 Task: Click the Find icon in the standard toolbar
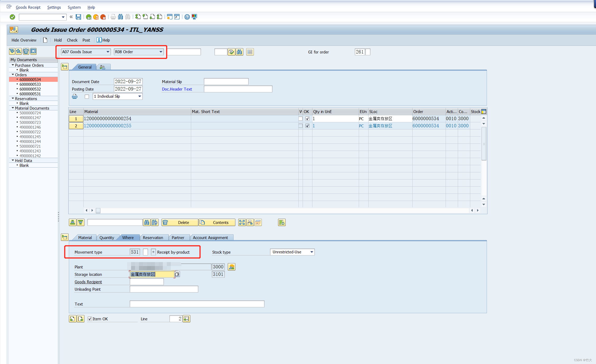tap(120, 17)
